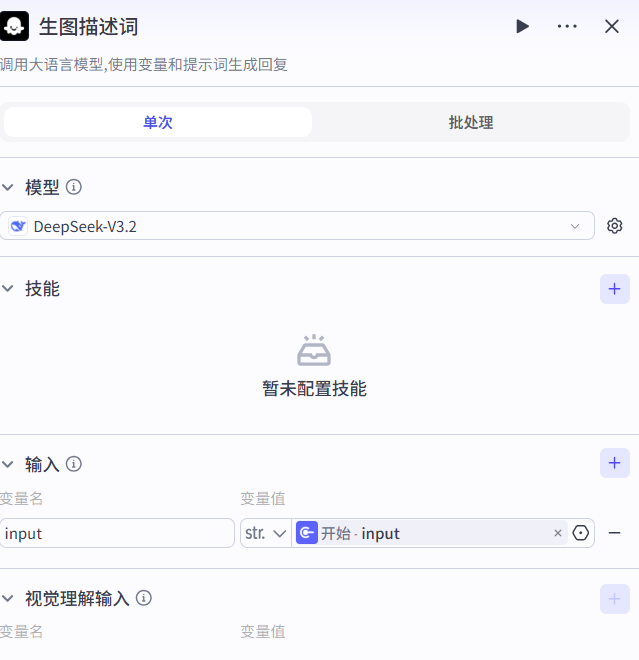Click the info icon beside 视觉理解输入
The height and width of the screenshot is (660, 639).
144,598
